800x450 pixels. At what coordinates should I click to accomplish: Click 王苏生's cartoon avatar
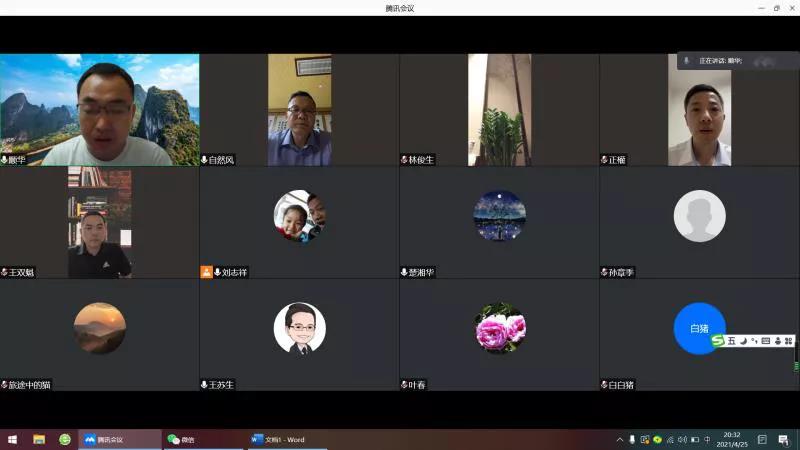click(299, 328)
